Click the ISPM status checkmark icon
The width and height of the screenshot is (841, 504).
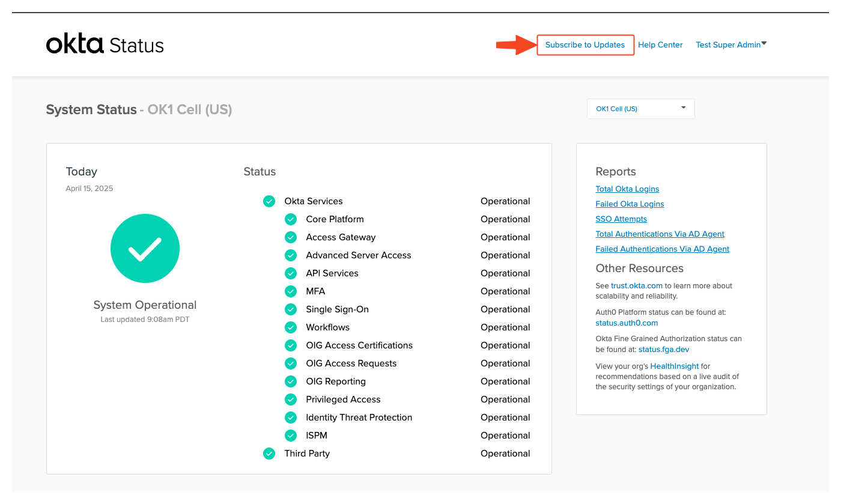pyautogui.click(x=291, y=436)
